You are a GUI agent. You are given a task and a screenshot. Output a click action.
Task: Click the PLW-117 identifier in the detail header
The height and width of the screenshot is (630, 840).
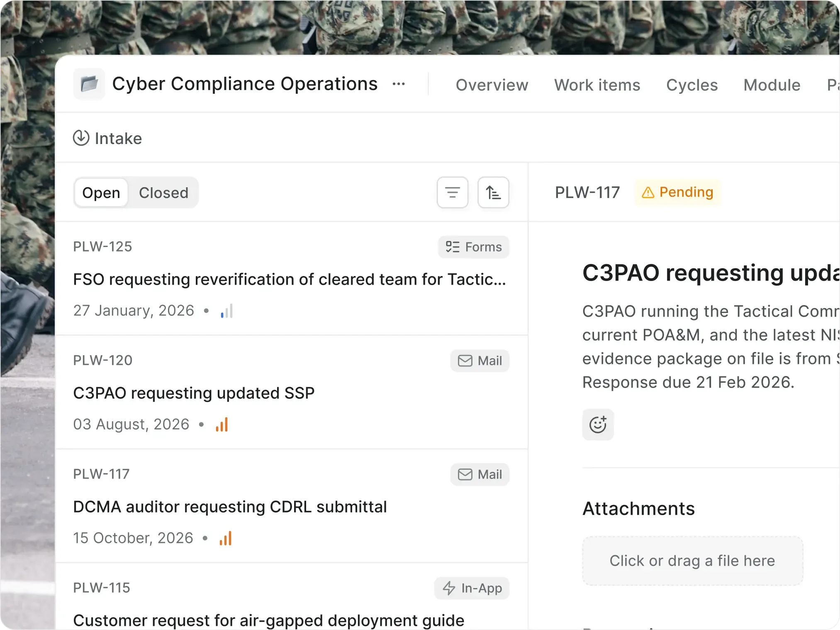coord(587,193)
